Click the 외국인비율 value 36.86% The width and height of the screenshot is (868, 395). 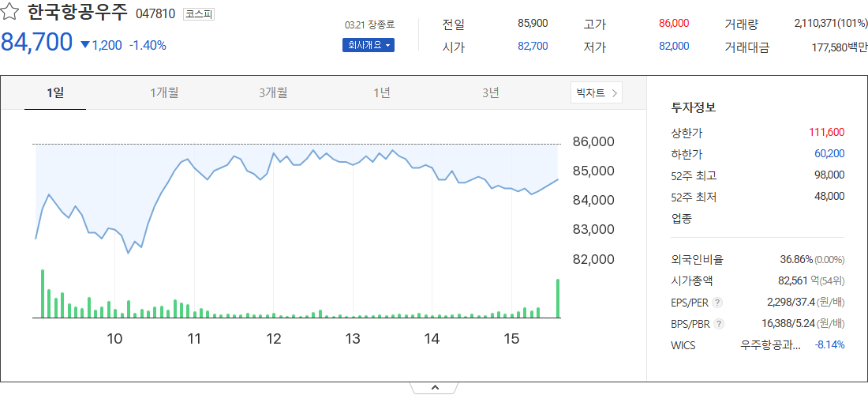click(796, 259)
